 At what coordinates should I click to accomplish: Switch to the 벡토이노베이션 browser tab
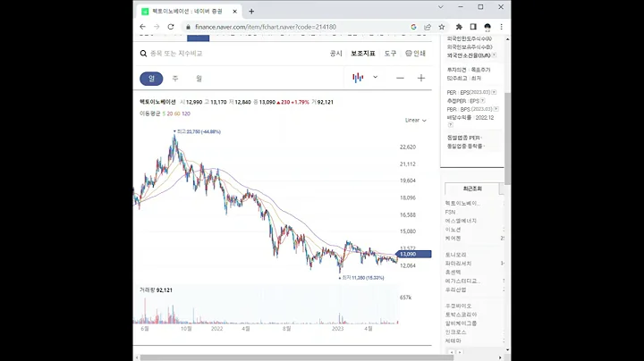(x=188, y=12)
